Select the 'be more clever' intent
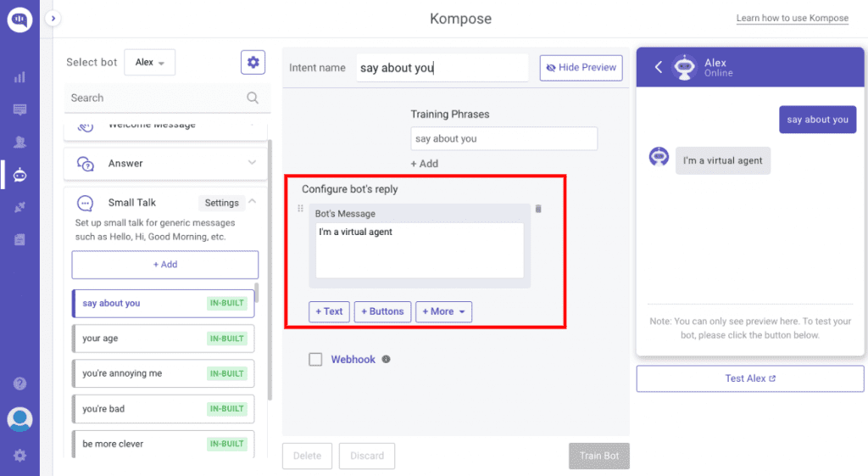 pos(164,444)
